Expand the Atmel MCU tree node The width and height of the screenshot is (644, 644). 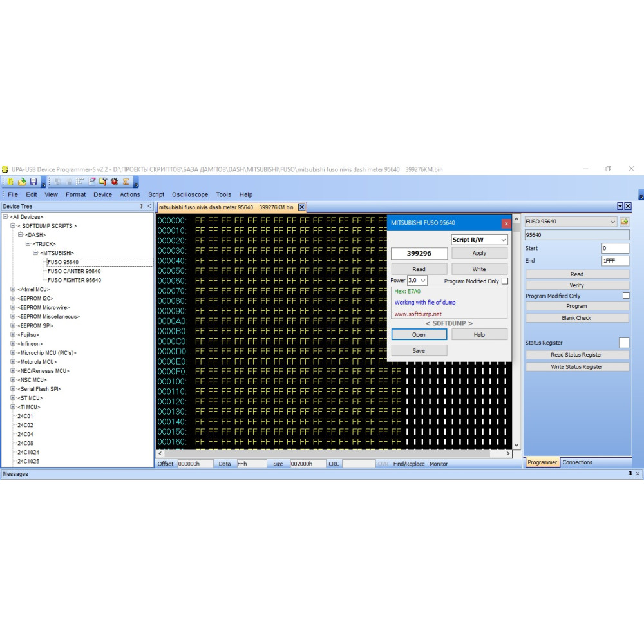(13, 289)
